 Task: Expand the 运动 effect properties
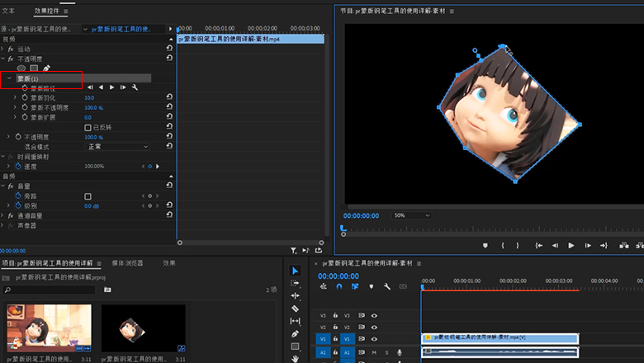pos(2,49)
